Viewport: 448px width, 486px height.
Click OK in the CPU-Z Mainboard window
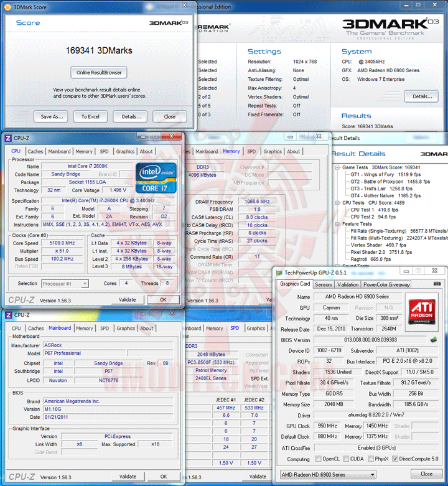[x=164, y=477]
